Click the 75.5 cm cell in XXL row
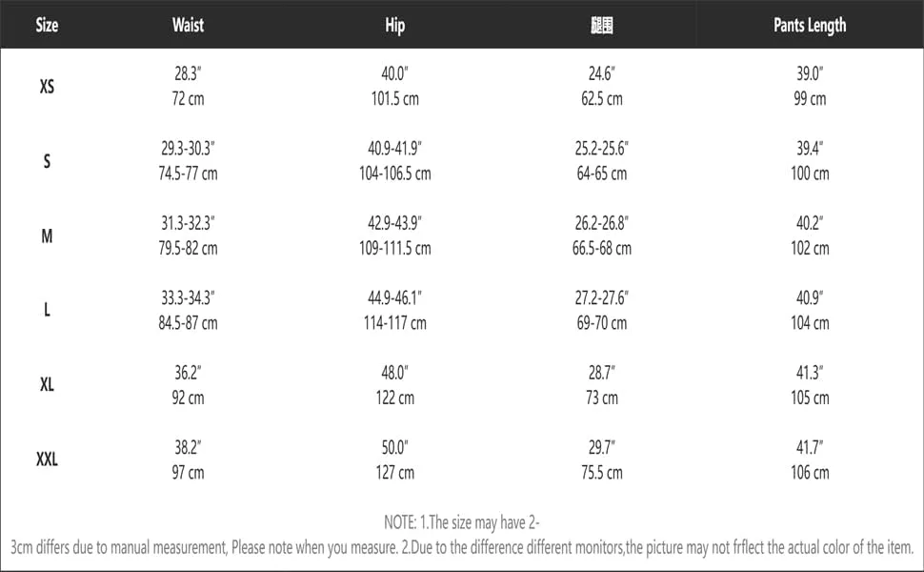 [x=602, y=473]
